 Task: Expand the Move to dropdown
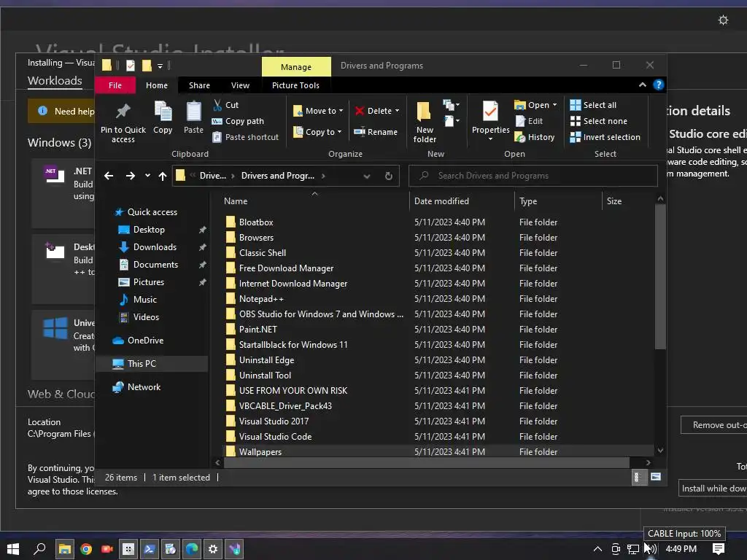point(341,111)
